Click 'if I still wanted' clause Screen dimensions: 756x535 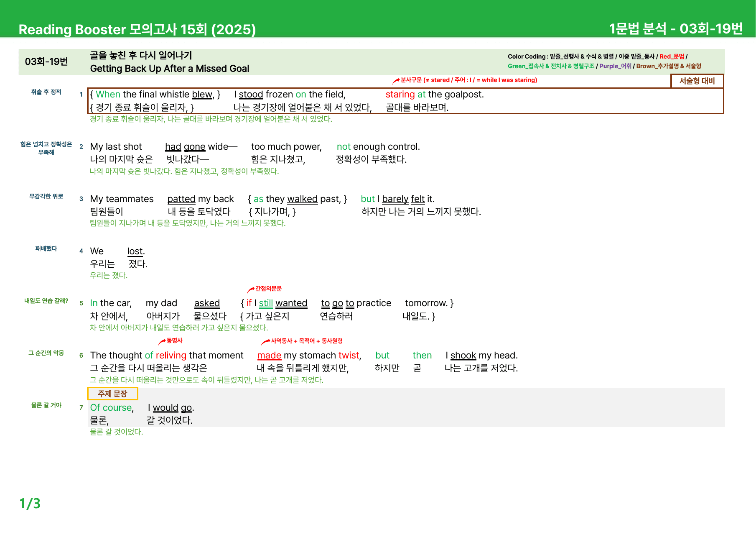(277, 303)
